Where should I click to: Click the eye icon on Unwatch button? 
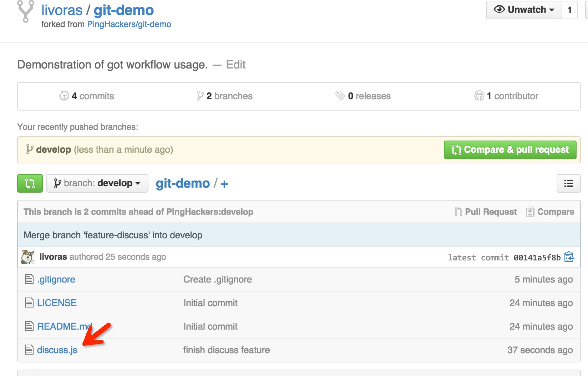click(500, 9)
